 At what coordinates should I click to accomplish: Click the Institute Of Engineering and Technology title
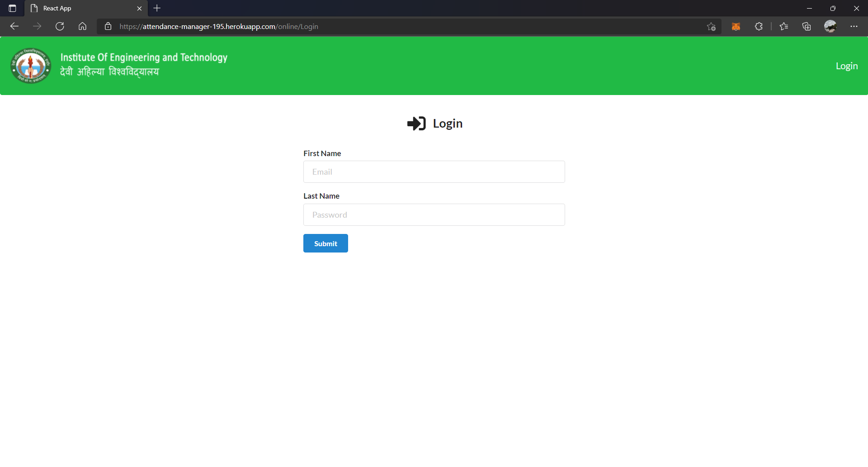coord(143,57)
